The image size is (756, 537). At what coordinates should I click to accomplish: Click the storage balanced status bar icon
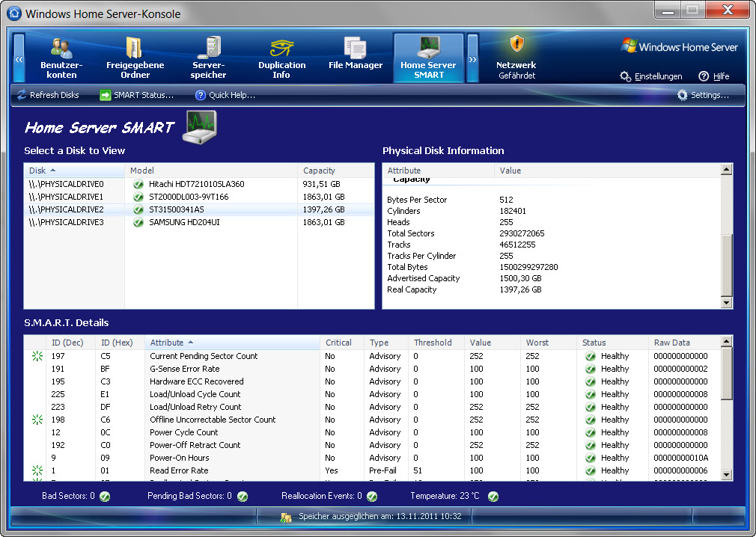286,518
